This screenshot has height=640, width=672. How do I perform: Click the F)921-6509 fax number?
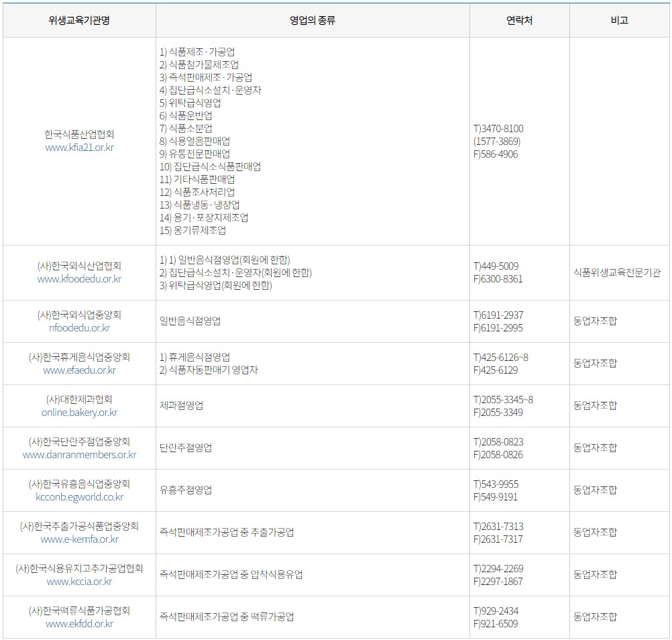click(496, 624)
